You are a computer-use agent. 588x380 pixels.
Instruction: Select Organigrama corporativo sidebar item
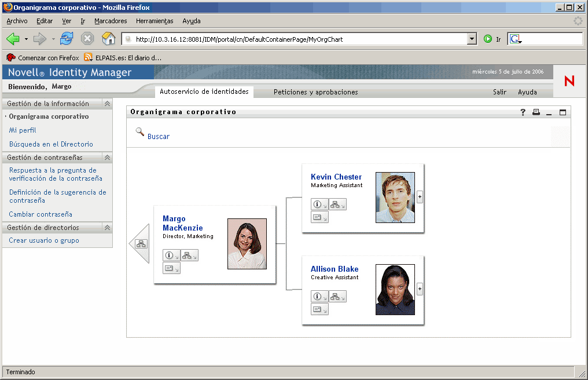pyautogui.click(x=49, y=116)
